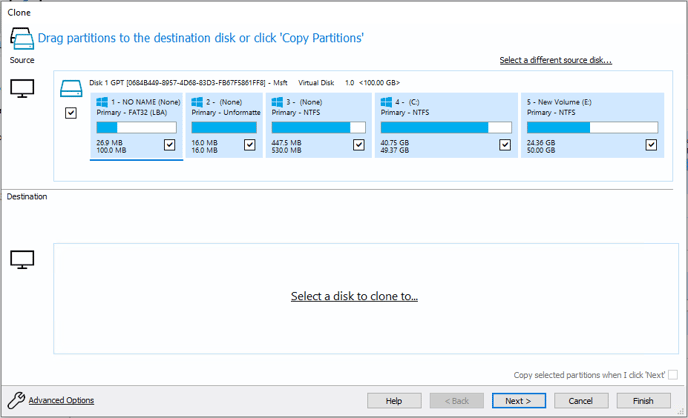Click the '447.5 MB' used size text

coord(286,143)
